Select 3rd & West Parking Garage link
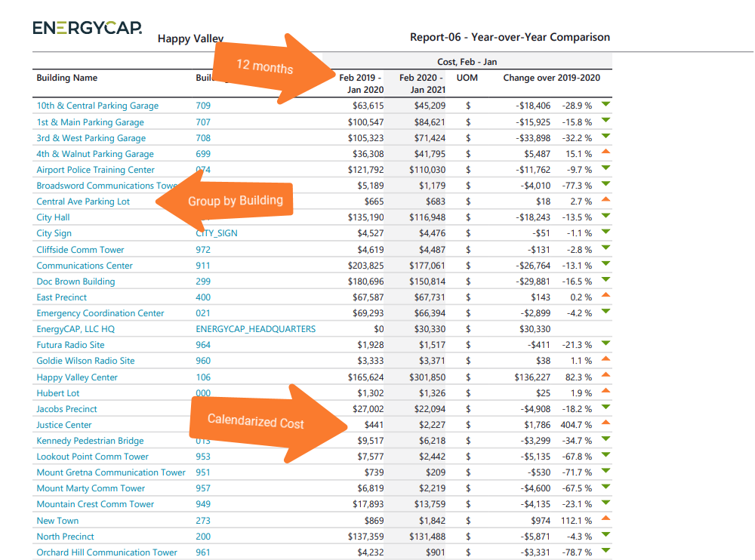Screen dimensions: 755x560 point(91,137)
